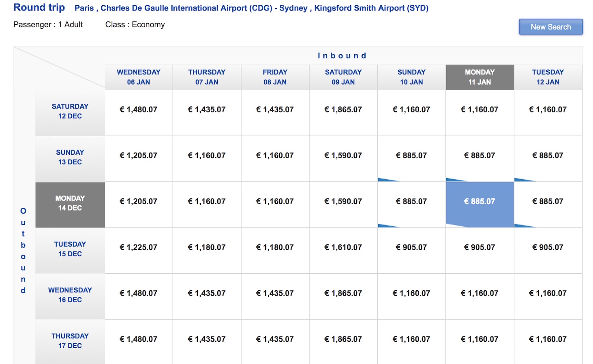Pick fare for 12 Dec out, 06 Jan return
The width and height of the screenshot is (593, 364).
[x=139, y=113]
